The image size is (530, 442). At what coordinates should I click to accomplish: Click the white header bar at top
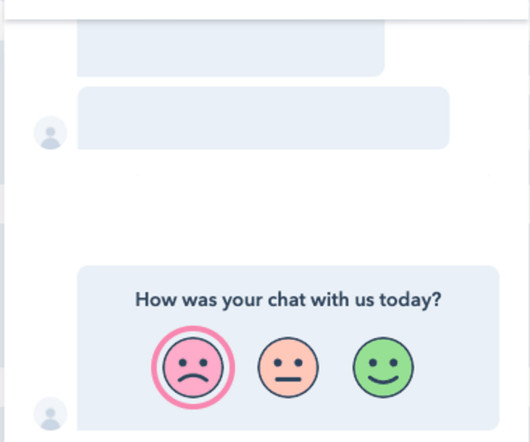(267, 9)
